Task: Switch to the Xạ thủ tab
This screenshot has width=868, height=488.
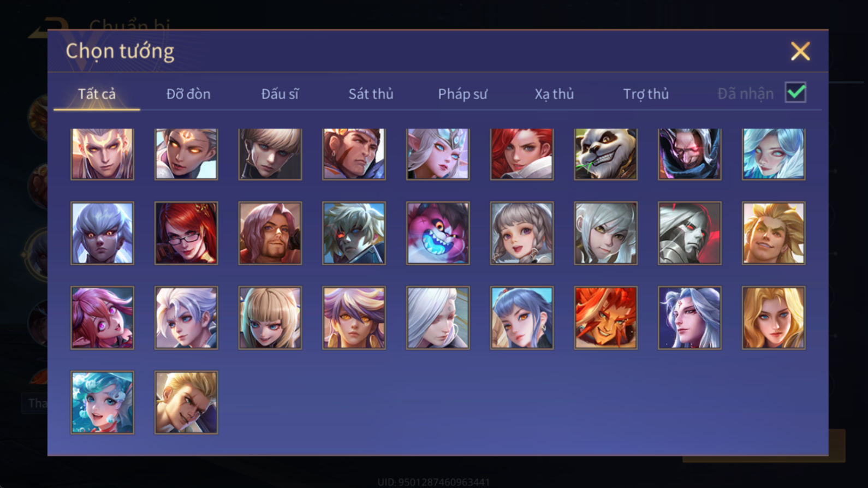Action: (554, 94)
